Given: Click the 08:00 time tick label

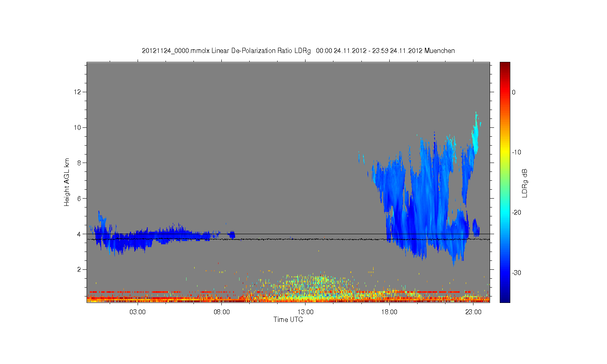Looking at the screenshot, I should point(222,312).
